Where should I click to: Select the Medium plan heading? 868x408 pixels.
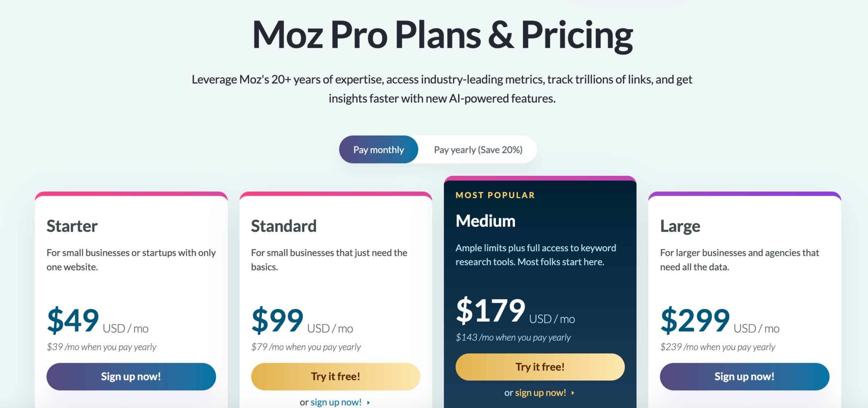(485, 221)
